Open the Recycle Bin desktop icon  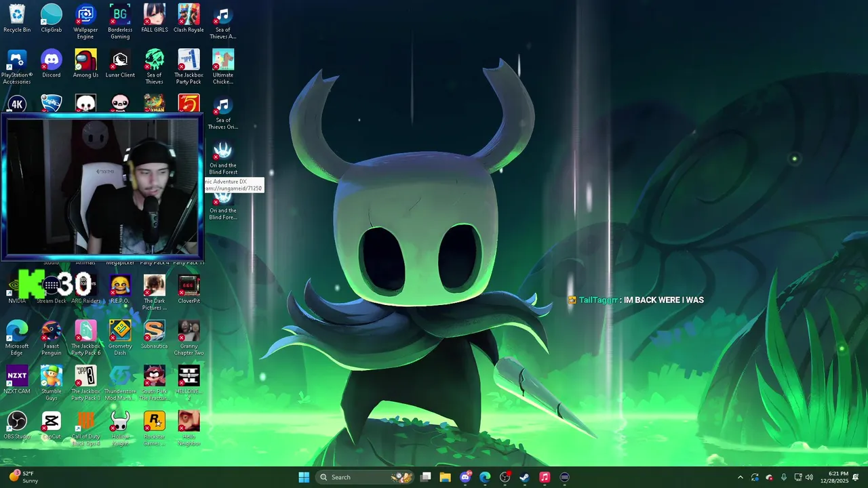pyautogui.click(x=17, y=18)
